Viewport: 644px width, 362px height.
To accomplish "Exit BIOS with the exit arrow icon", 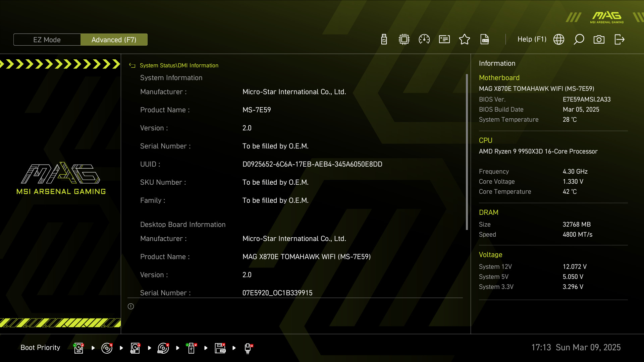I will (620, 40).
